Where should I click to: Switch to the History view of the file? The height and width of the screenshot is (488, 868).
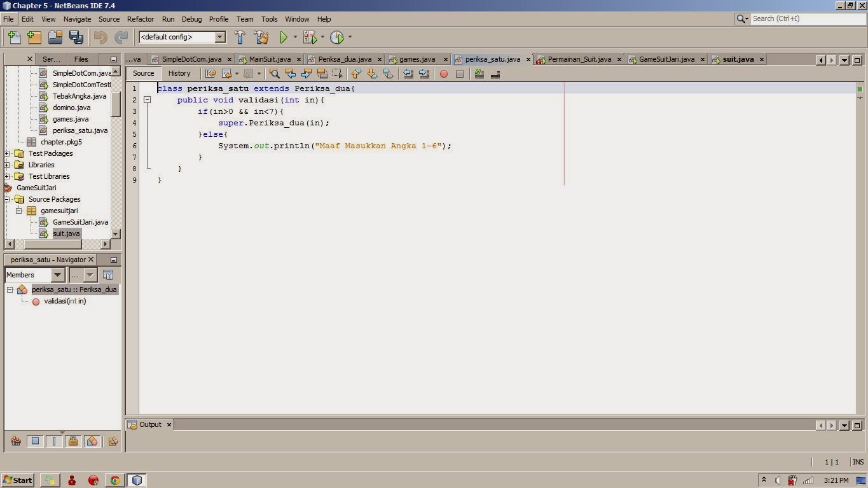pos(179,73)
